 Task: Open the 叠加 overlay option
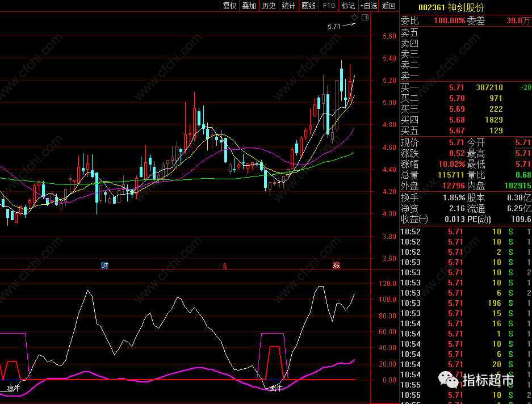(x=249, y=6)
